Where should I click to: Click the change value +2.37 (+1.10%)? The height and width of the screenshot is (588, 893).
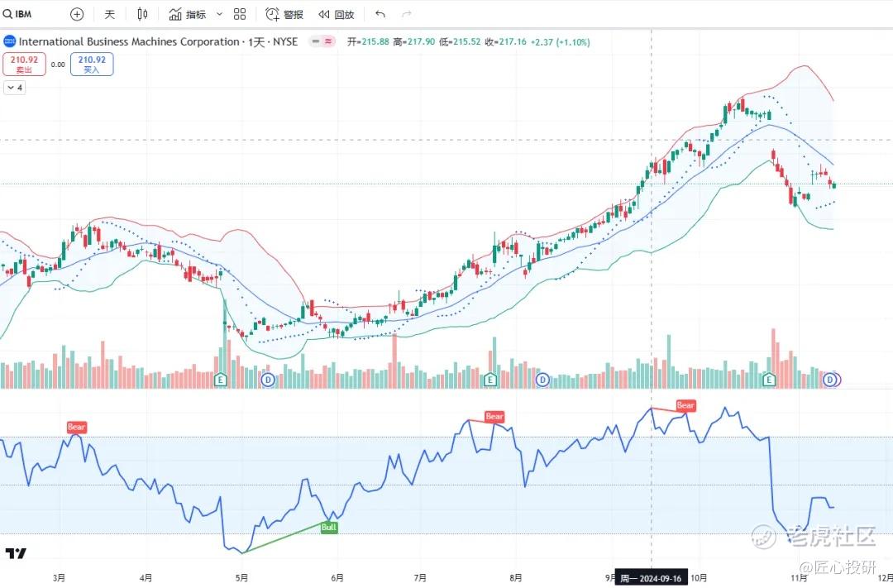pos(561,41)
